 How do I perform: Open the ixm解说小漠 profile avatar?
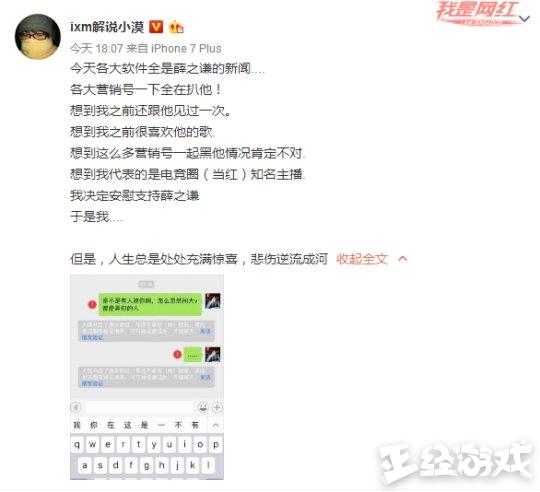(x=38, y=36)
